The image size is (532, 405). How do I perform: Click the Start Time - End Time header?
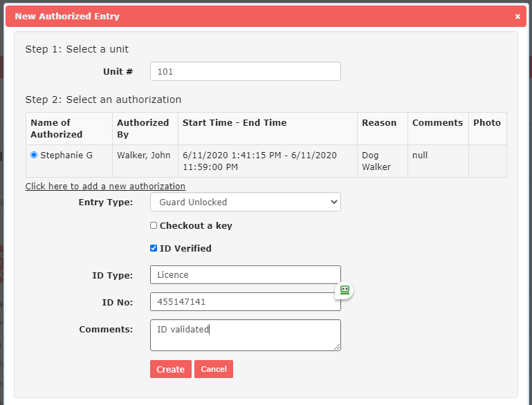(235, 123)
